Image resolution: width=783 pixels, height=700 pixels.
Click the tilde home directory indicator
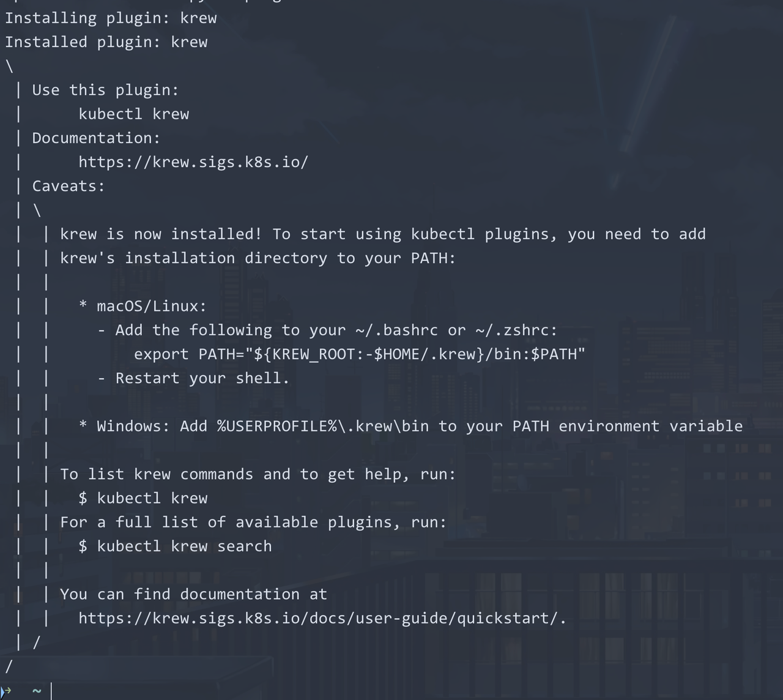click(x=37, y=691)
